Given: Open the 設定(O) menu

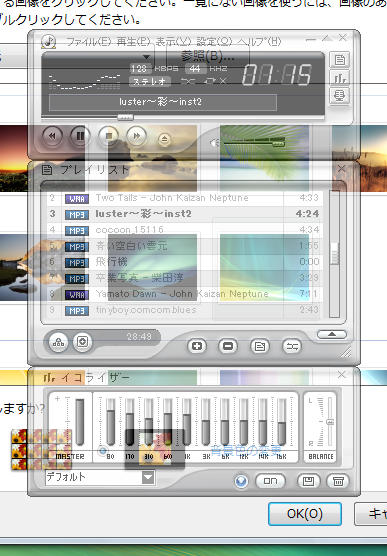Looking at the screenshot, I should coord(214,42).
